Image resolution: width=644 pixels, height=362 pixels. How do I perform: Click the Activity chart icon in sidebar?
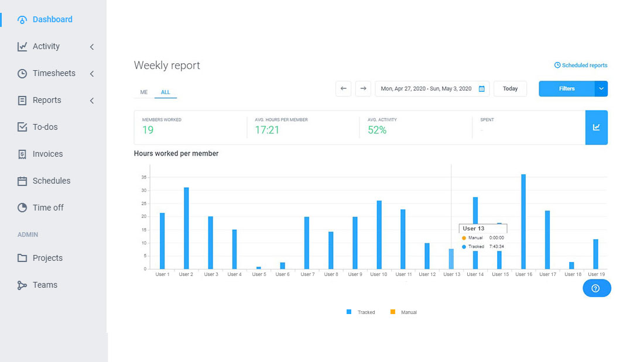[22, 46]
